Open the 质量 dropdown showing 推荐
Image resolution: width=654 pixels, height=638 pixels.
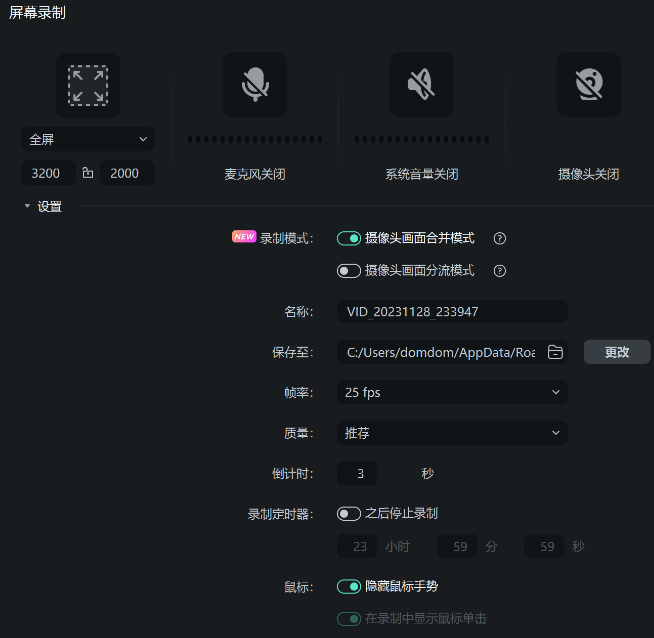click(452, 433)
